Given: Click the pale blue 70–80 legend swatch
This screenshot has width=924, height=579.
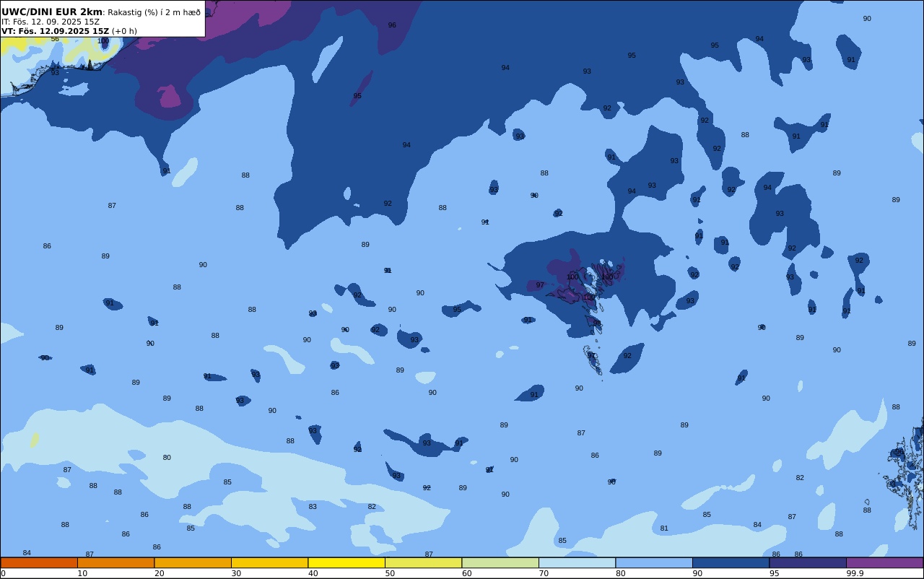Looking at the screenshot, I should 577,562.
